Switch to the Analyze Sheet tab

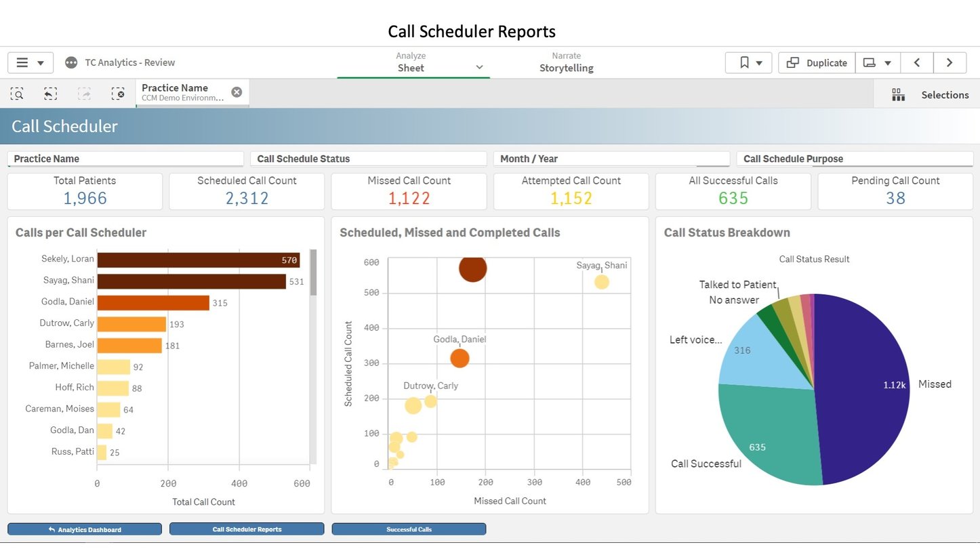pyautogui.click(x=411, y=62)
